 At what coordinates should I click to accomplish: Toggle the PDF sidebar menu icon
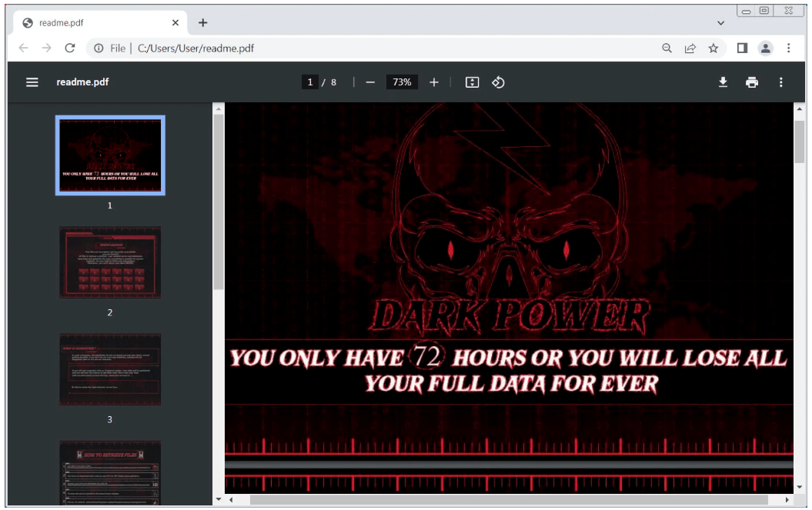pyautogui.click(x=32, y=82)
